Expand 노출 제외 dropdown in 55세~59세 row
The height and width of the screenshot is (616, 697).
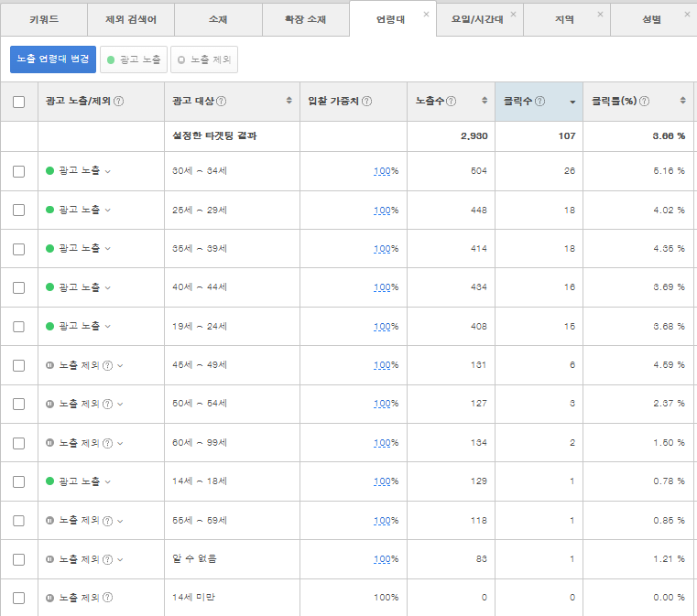click(120, 521)
